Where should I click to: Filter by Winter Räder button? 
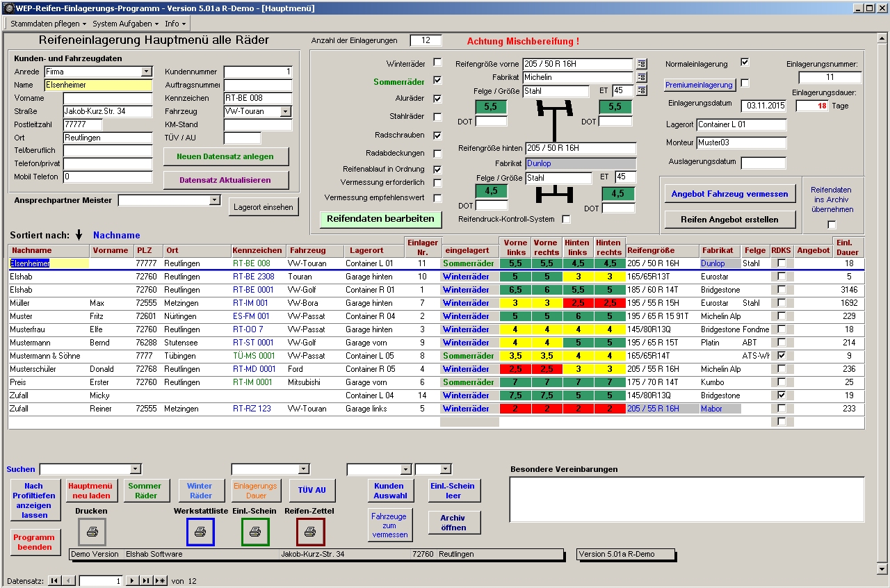[x=200, y=491]
